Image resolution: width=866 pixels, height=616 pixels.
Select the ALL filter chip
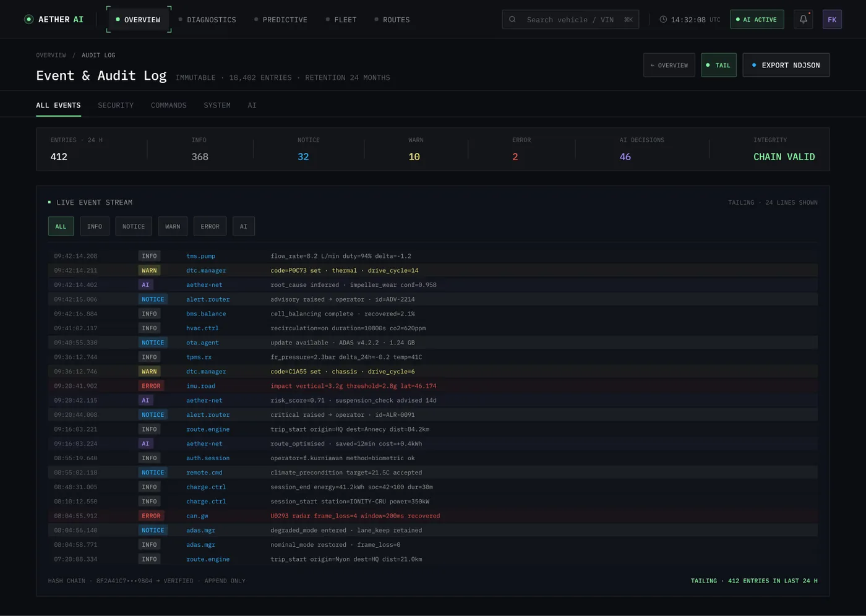tap(61, 226)
